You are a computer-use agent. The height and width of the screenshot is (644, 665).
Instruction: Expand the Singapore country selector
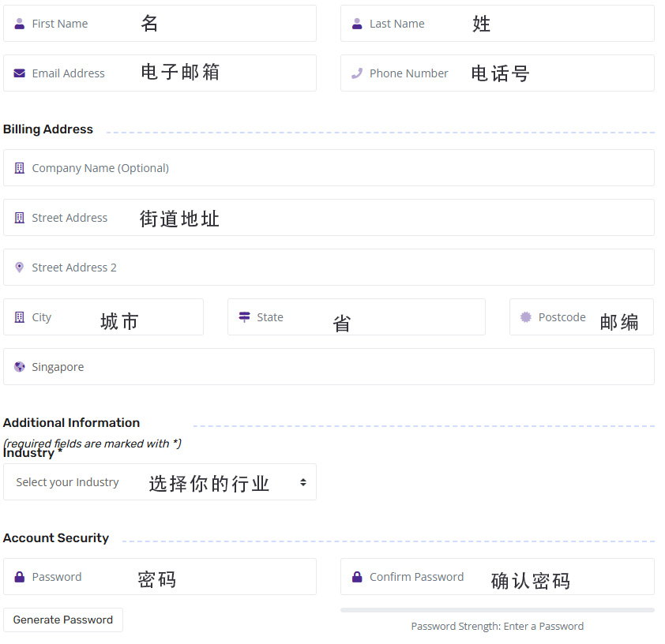(x=329, y=367)
